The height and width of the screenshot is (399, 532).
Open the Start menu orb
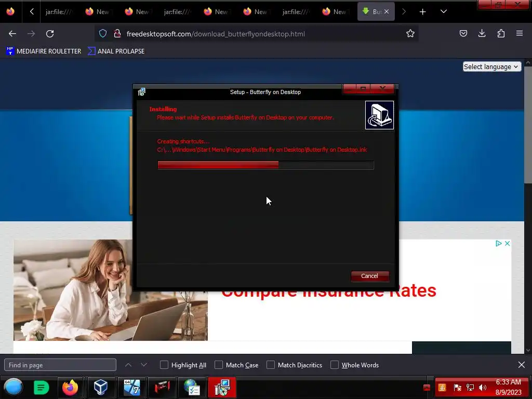(13, 387)
